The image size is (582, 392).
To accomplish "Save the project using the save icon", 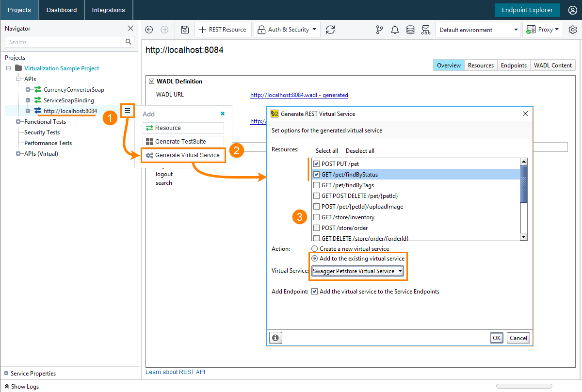I will 185,30.
